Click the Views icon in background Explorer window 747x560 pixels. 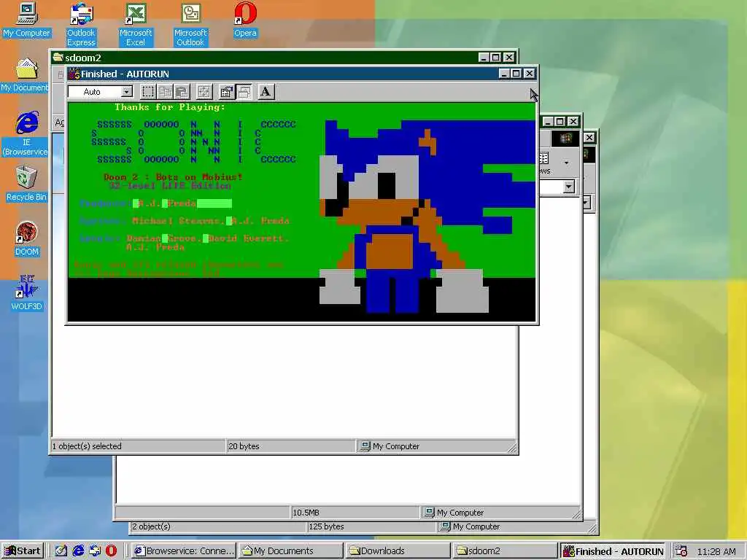coord(543,158)
